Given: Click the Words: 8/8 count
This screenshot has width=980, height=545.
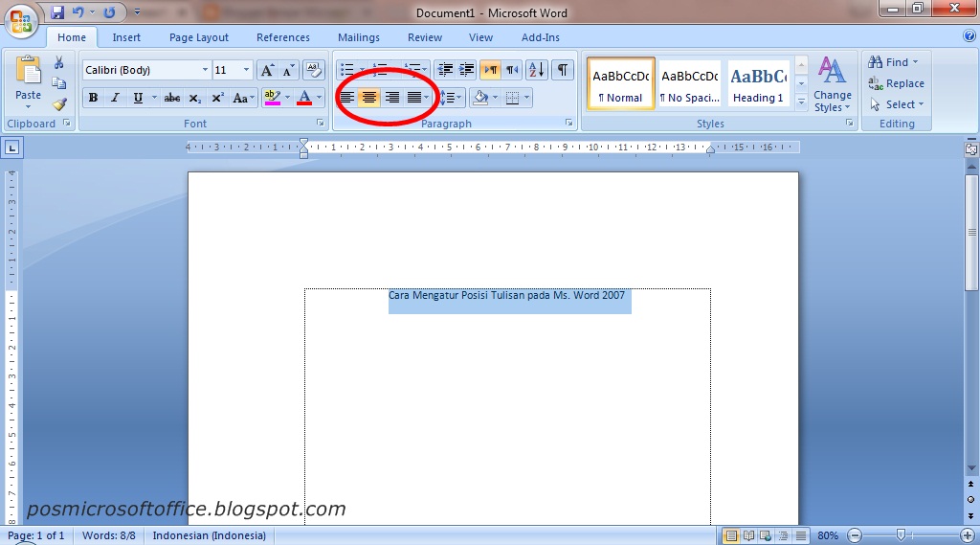Looking at the screenshot, I should (109, 535).
